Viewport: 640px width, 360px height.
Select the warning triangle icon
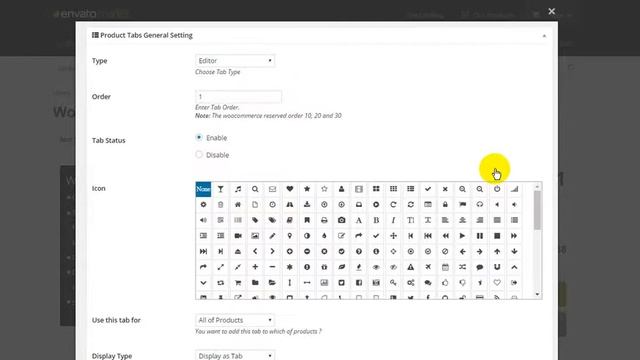click(x=411, y=267)
